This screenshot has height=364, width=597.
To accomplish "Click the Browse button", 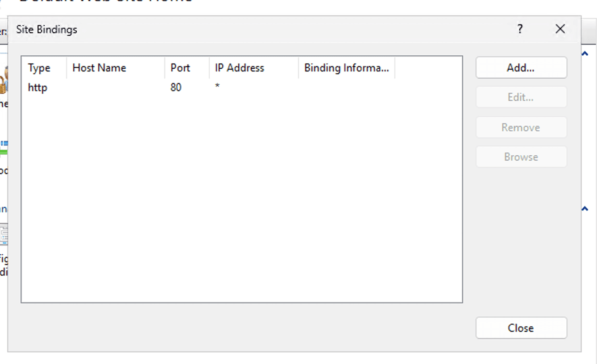I will pyautogui.click(x=521, y=157).
